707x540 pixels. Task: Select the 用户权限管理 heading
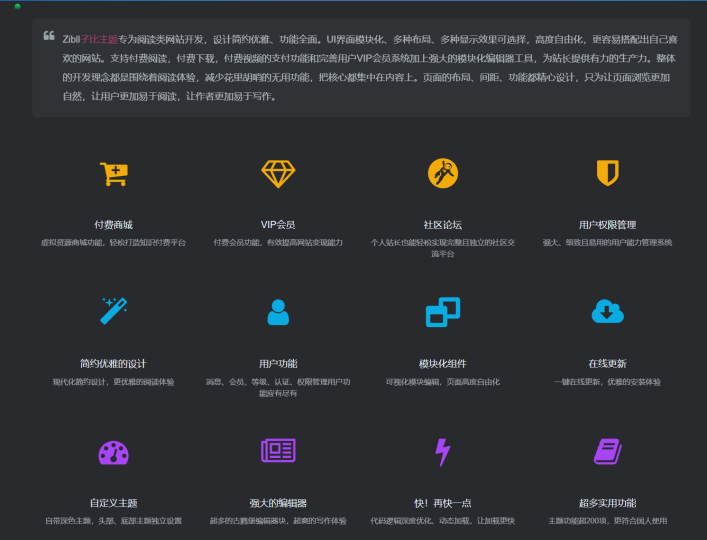tap(607, 225)
